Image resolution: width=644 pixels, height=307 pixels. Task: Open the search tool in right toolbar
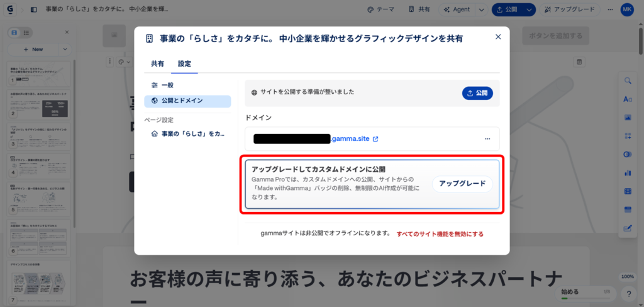(x=627, y=81)
